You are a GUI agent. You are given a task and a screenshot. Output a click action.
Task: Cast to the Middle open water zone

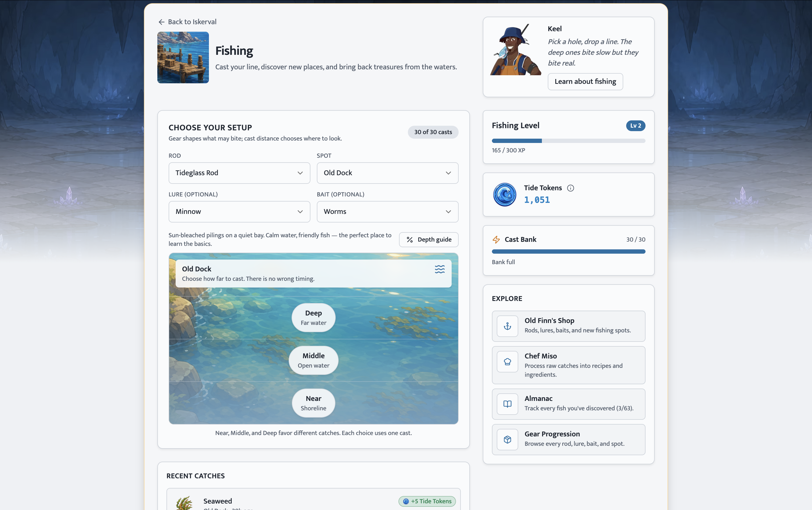tap(313, 360)
